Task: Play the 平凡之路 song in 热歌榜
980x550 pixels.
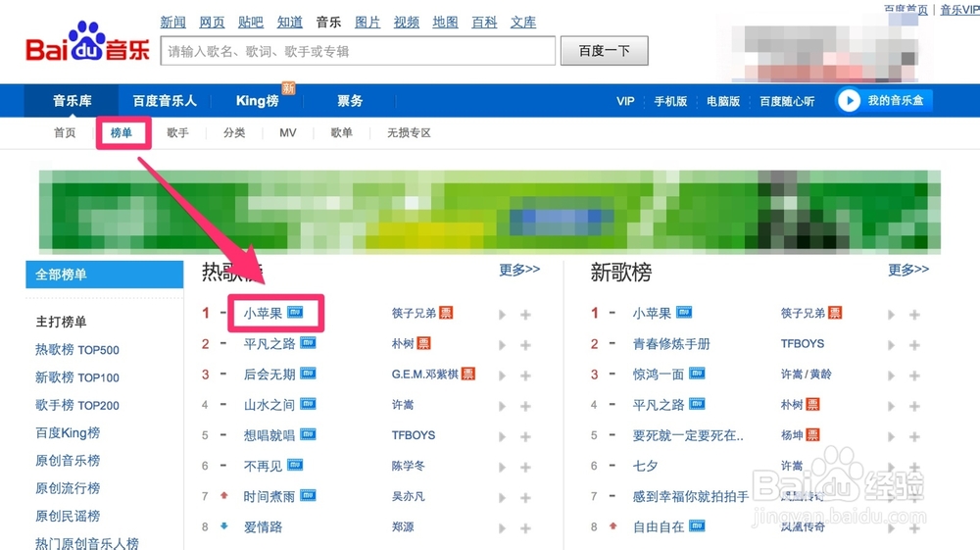Action: (502, 345)
